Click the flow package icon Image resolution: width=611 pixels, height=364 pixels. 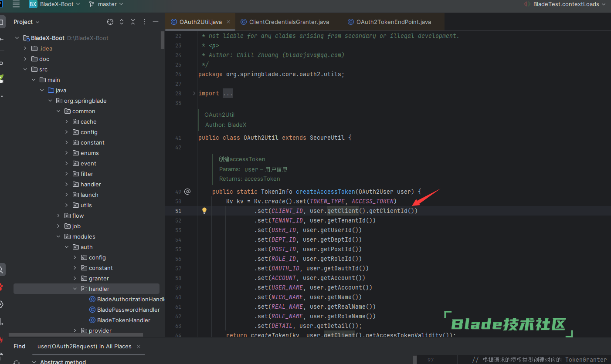tap(68, 216)
